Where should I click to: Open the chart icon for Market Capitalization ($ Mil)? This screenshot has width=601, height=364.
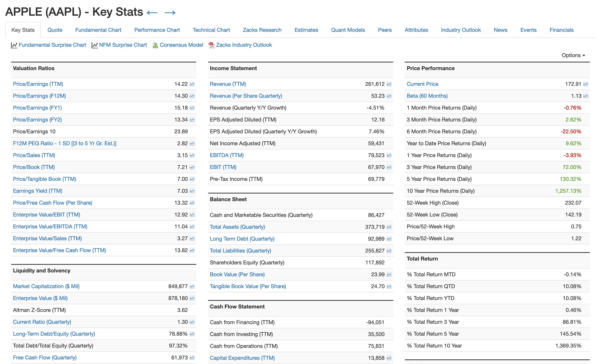pyautogui.click(x=192, y=286)
